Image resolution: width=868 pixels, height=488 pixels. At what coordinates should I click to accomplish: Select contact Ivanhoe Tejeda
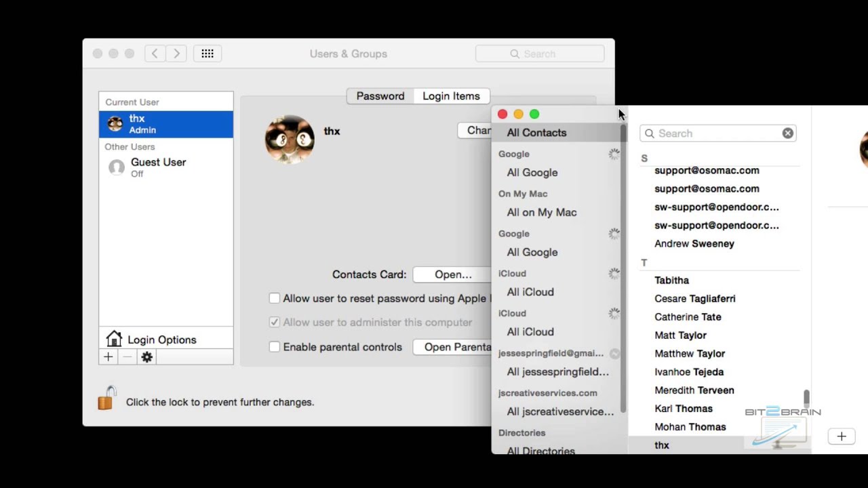(x=689, y=371)
